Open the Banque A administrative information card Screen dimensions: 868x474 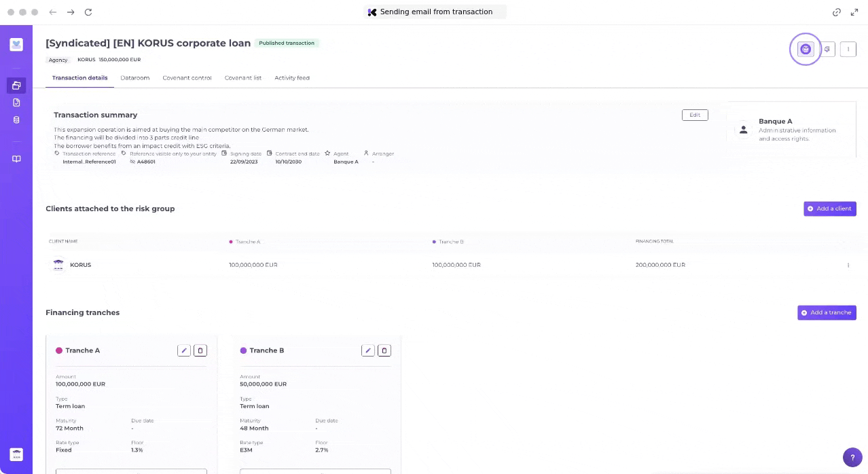(791, 130)
